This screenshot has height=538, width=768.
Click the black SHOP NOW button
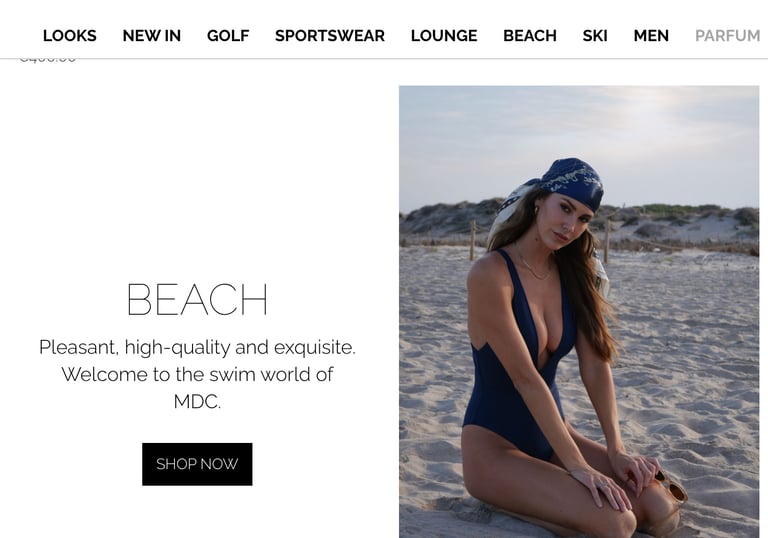point(197,464)
